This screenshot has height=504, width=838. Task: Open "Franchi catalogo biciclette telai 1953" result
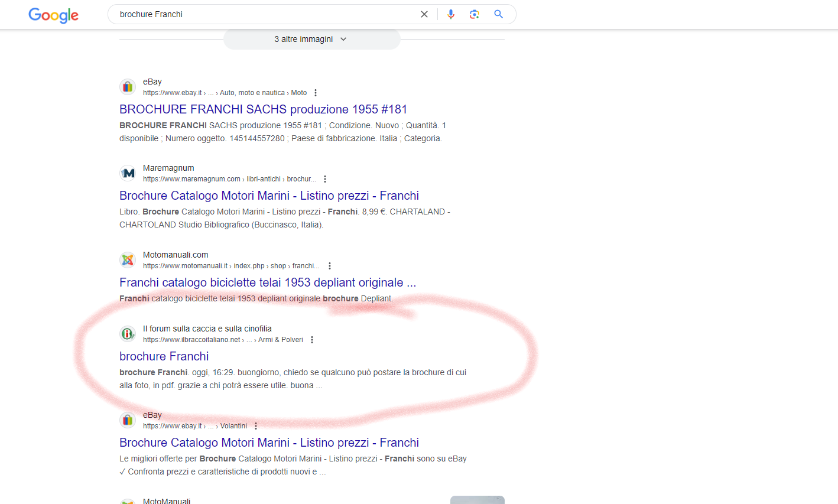[267, 282]
